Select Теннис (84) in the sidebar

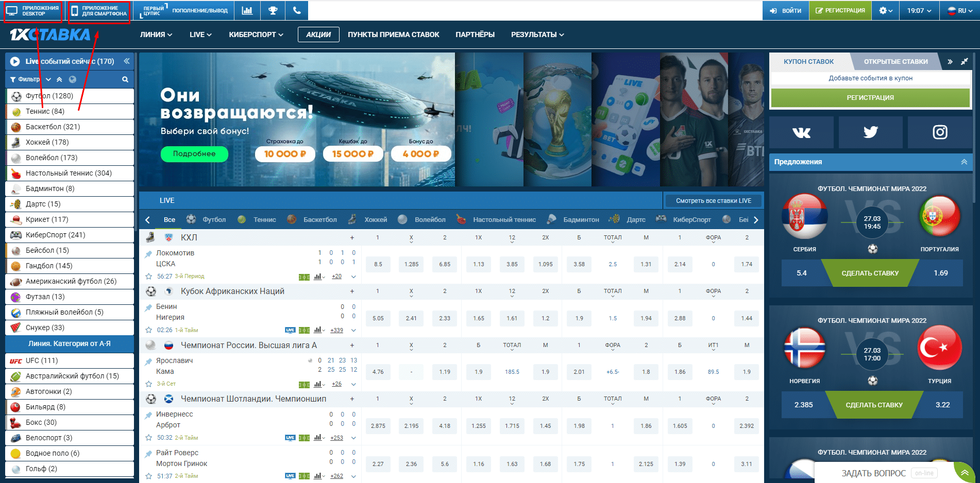[70, 111]
